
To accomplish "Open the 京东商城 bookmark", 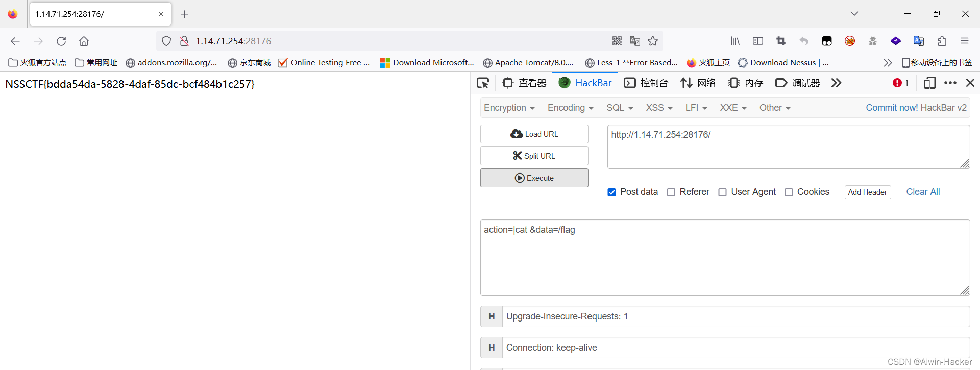I will click(x=249, y=63).
